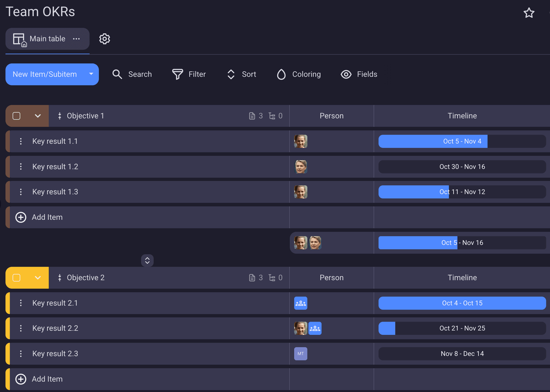Open three-dot menu for Key result 1.2
This screenshot has width=550, height=392.
pos(21,167)
